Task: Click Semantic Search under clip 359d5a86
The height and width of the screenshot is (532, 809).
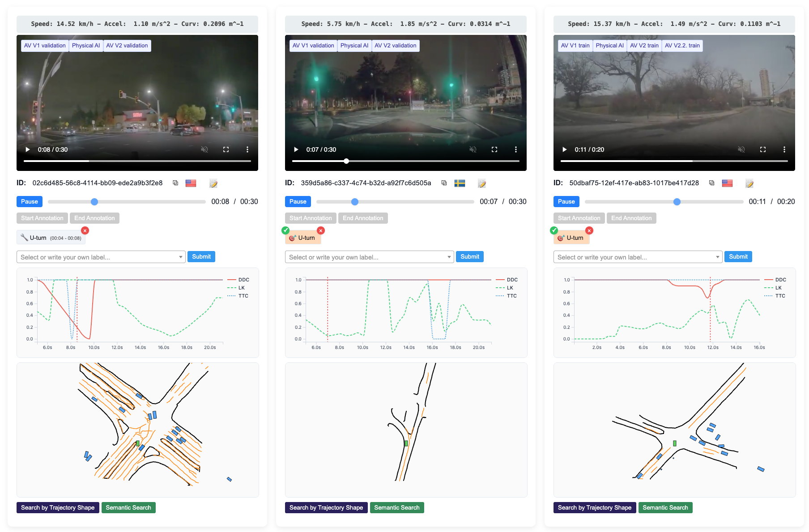Action: click(x=397, y=507)
